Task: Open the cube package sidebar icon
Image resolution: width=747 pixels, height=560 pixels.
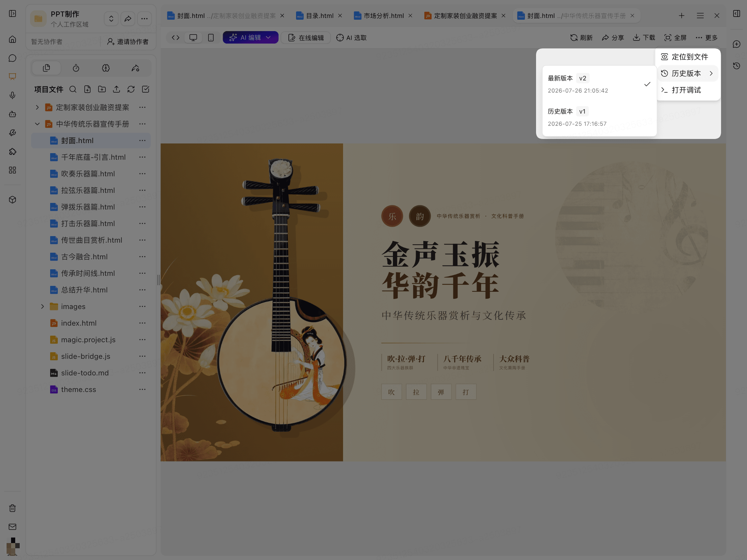Action: point(12,200)
